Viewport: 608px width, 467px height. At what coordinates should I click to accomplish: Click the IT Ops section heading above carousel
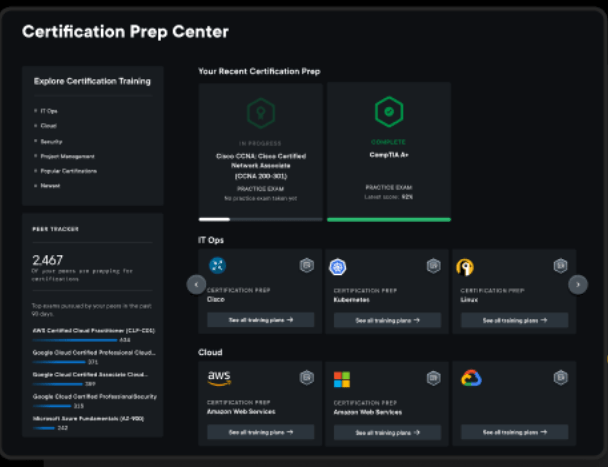coord(211,240)
